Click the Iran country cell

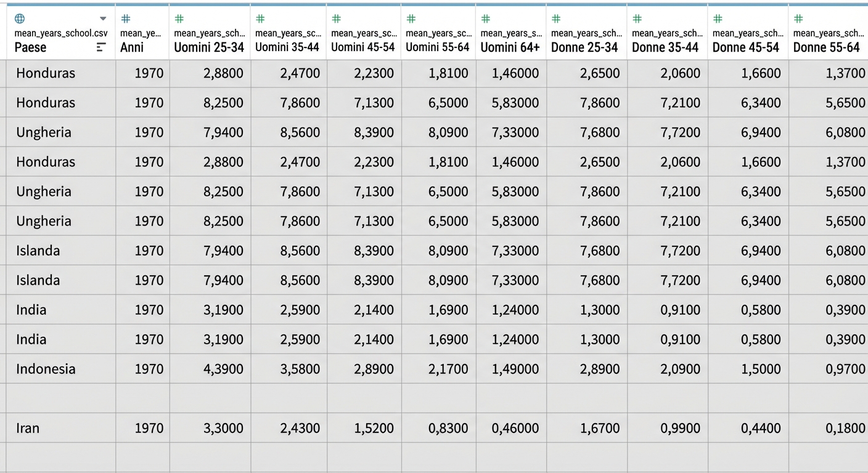(28, 428)
